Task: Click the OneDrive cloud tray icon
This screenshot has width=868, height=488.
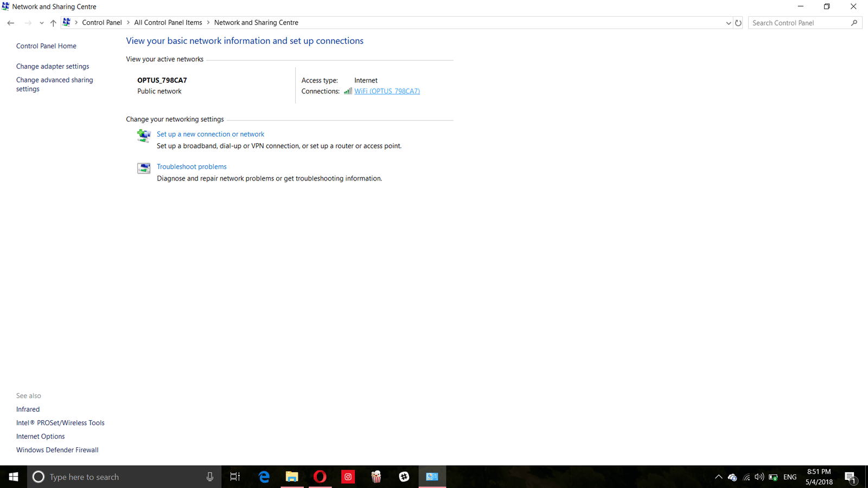Action: [x=732, y=477]
